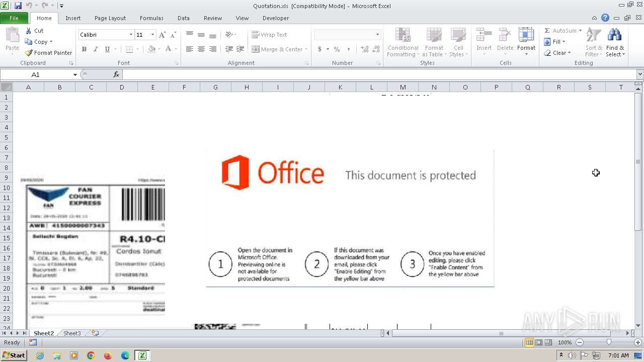Launch Chrome from the taskbar
This screenshot has height=362, width=644.
tap(91, 355)
